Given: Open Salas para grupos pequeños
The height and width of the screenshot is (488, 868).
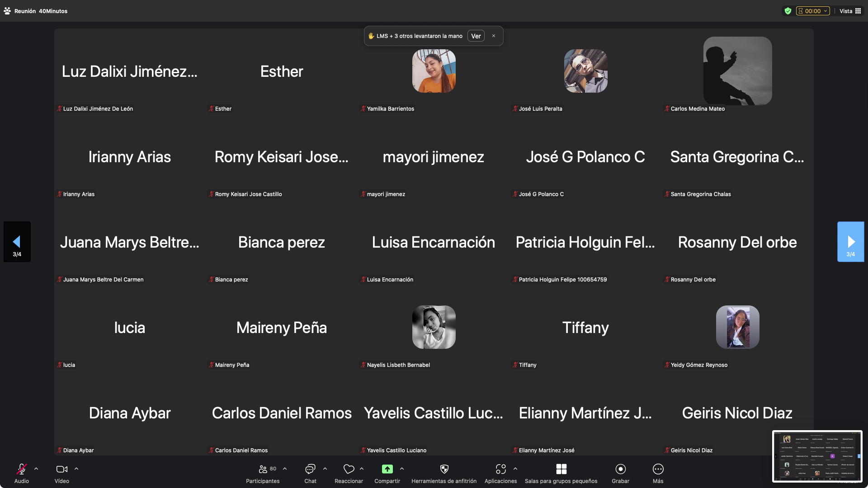Looking at the screenshot, I should click(x=561, y=469).
